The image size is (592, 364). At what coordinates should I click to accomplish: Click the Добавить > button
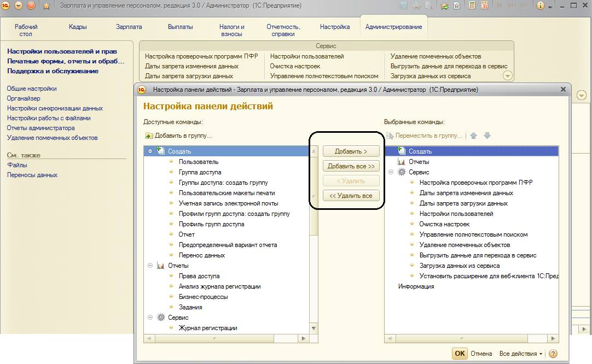pyautogui.click(x=351, y=151)
